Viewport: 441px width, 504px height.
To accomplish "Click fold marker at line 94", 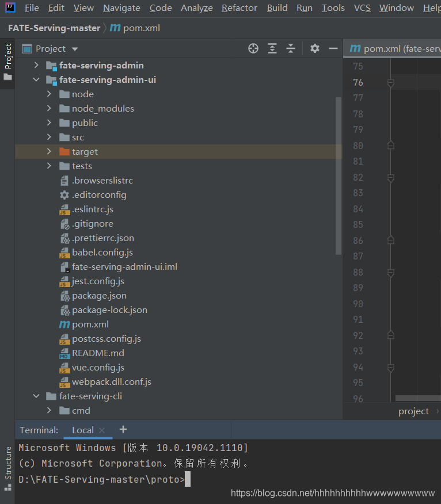I will coord(391,368).
